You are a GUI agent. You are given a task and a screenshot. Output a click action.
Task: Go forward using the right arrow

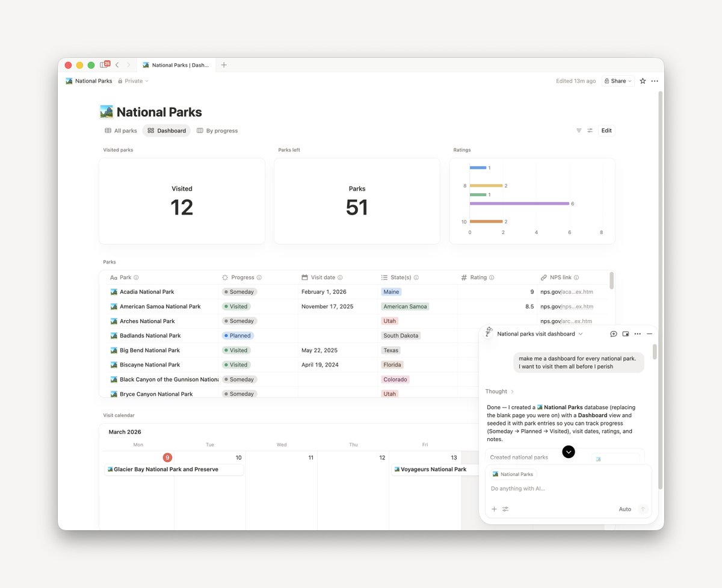(128, 65)
